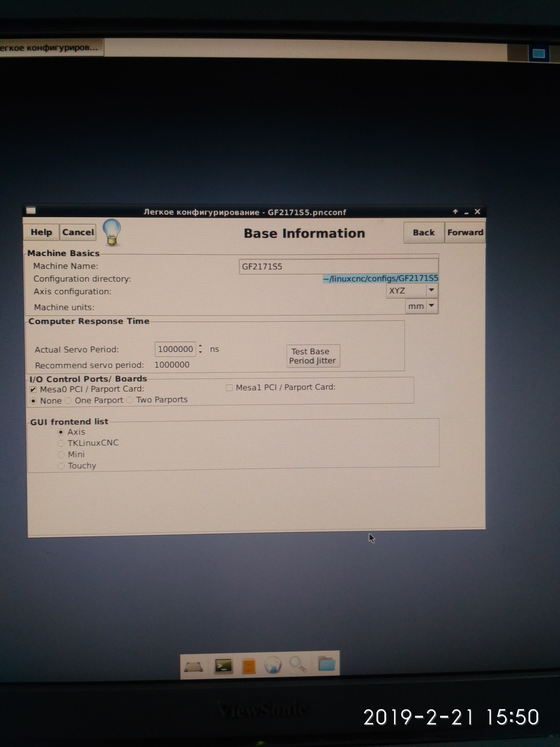Click the taskbar window entry for the pncconf wizard

click(x=51, y=48)
